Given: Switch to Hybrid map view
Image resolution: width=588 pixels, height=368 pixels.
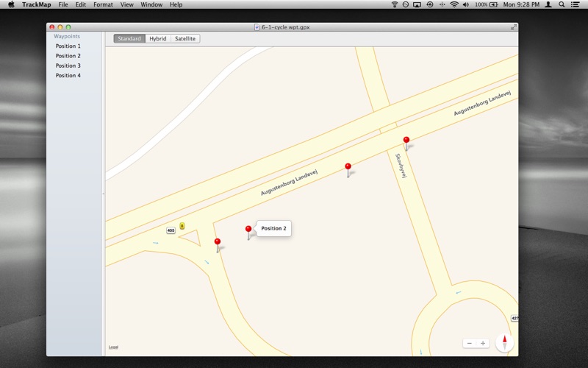Looking at the screenshot, I should pos(158,39).
